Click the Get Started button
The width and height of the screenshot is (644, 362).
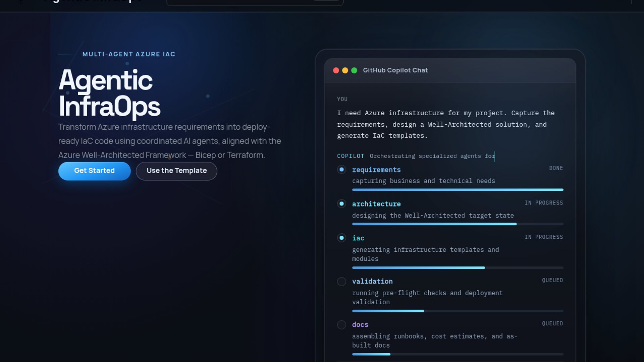94,171
